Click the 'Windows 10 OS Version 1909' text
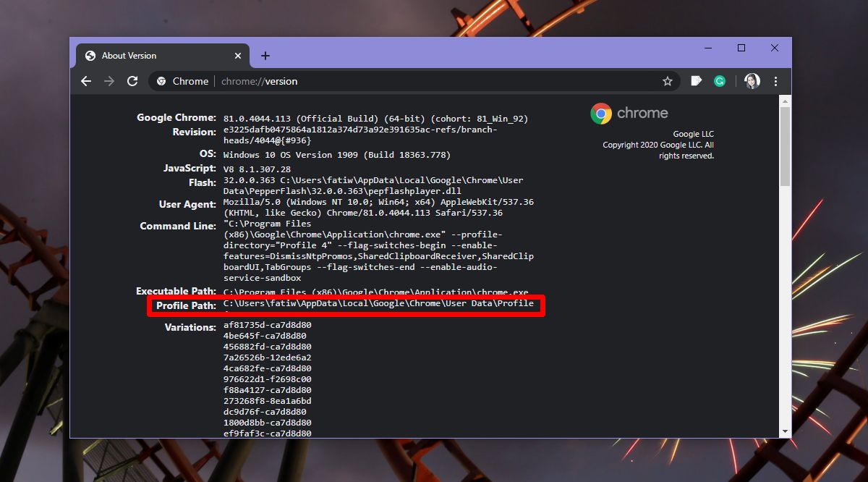The height and width of the screenshot is (482, 868). tap(336, 155)
